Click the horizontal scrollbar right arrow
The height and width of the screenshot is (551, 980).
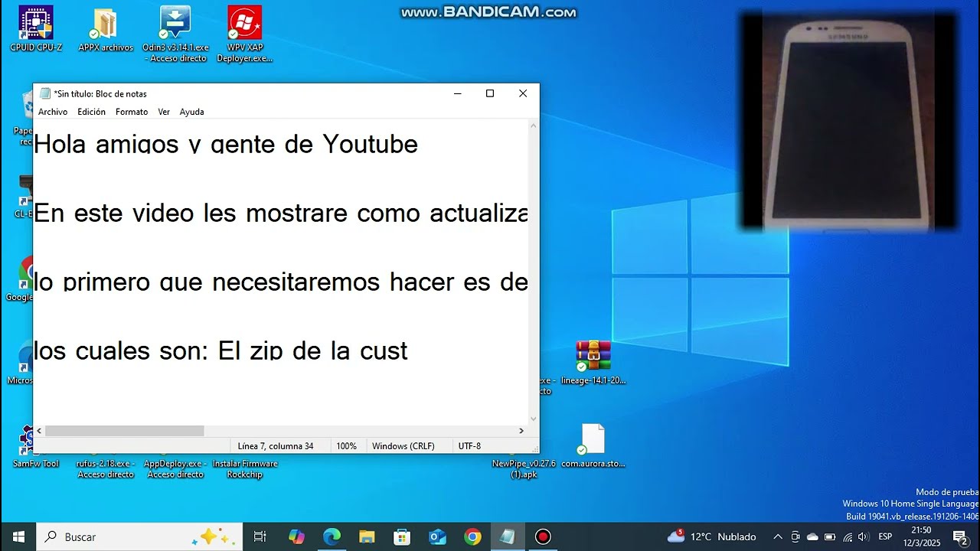[x=522, y=431]
